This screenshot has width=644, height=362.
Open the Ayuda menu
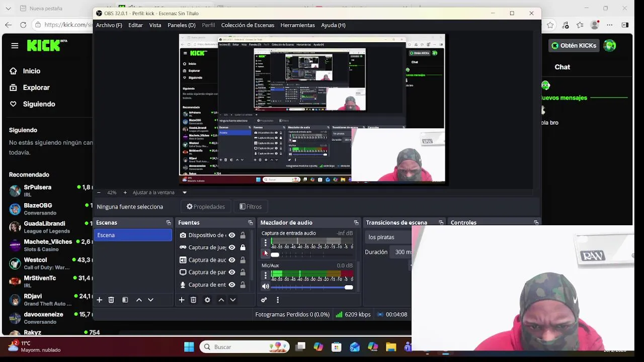(x=333, y=25)
